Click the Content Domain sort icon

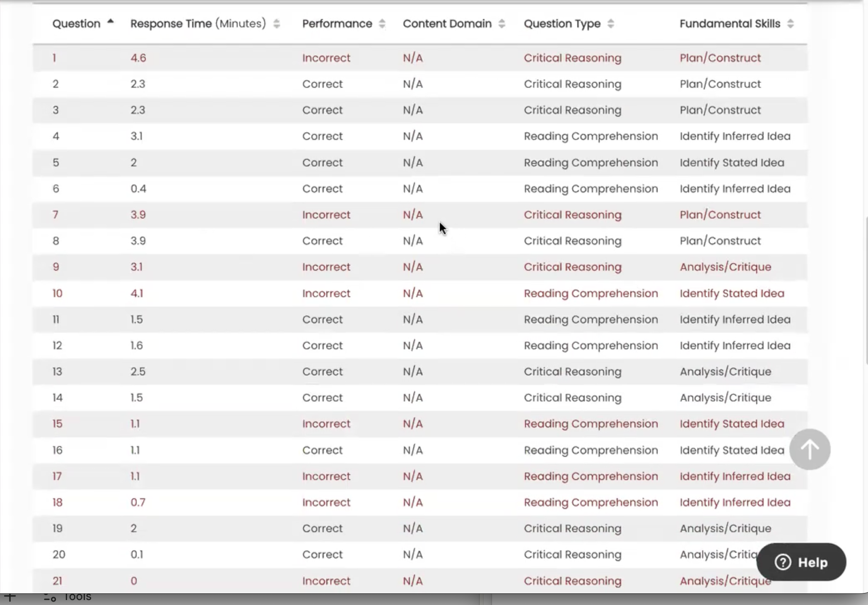pos(502,24)
